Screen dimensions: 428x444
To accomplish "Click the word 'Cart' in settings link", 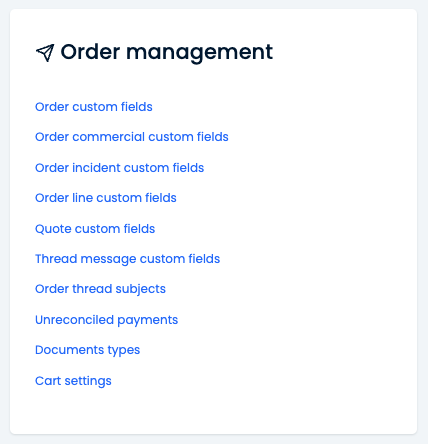I will 48,381.
